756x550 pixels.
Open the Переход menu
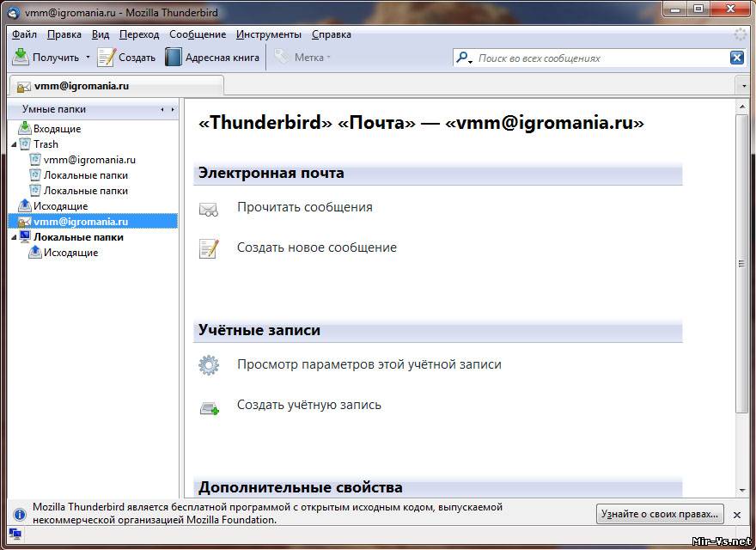[x=139, y=34]
